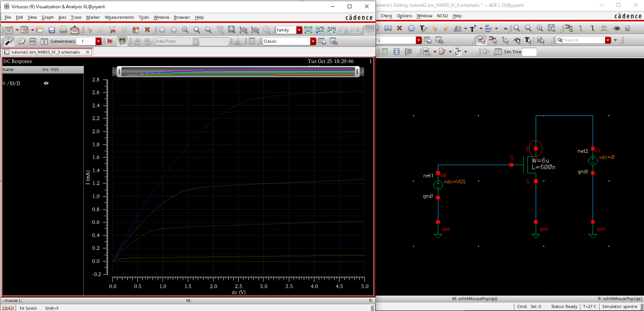This screenshot has height=311, width=644.
Task: Open the Check menu in ADE L window
Action: [x=386, y=16]
